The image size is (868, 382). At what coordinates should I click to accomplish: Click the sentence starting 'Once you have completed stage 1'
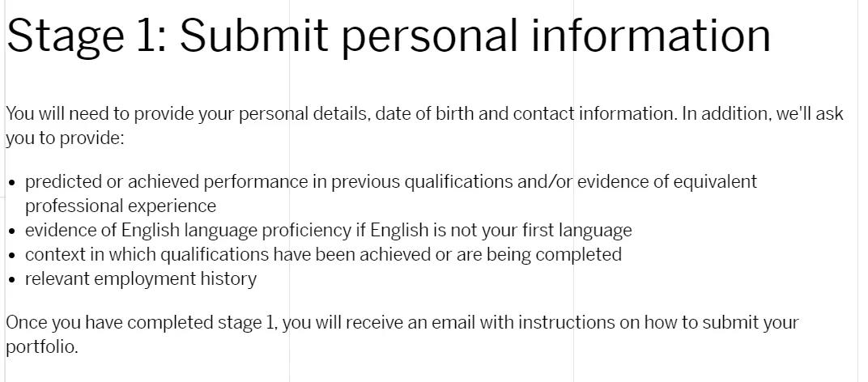(x=402, y=334)
